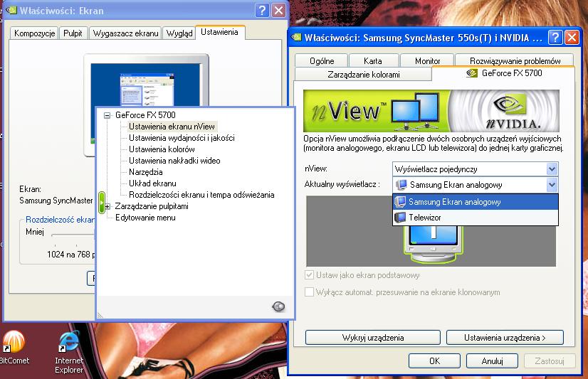
Task: Click the help question mark in Właściwości: Ekran
Action: click(262, 10)
